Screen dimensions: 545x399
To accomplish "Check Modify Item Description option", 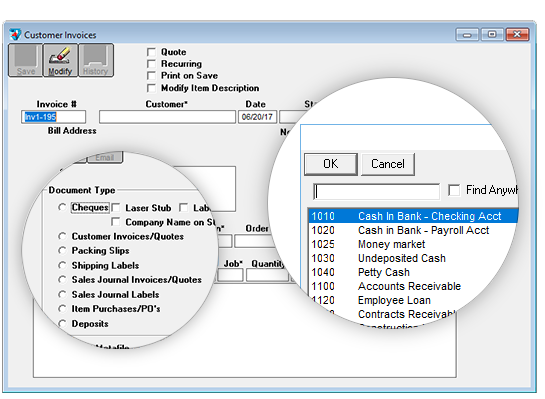I will pos(151,88).
